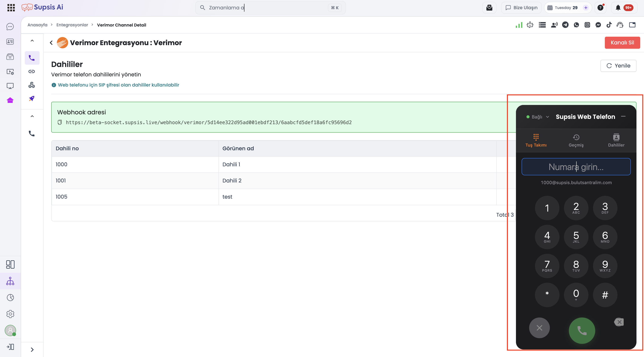
Task: Click the grey X clear button in dialer
Action: coord(539,328)
